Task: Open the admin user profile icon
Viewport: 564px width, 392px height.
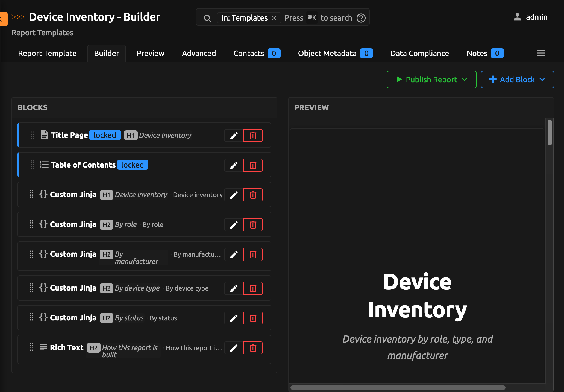Action: tap(517, 17)
